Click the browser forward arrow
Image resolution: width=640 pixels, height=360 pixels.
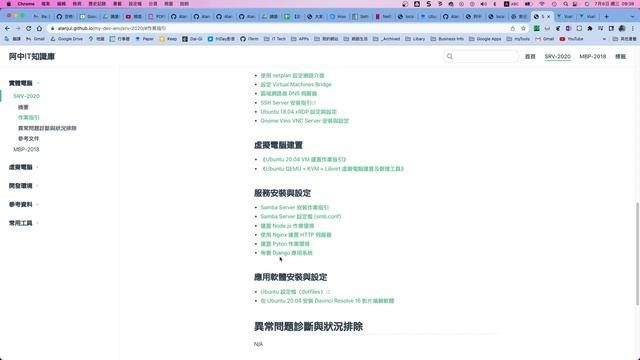[x=18, y=28]
